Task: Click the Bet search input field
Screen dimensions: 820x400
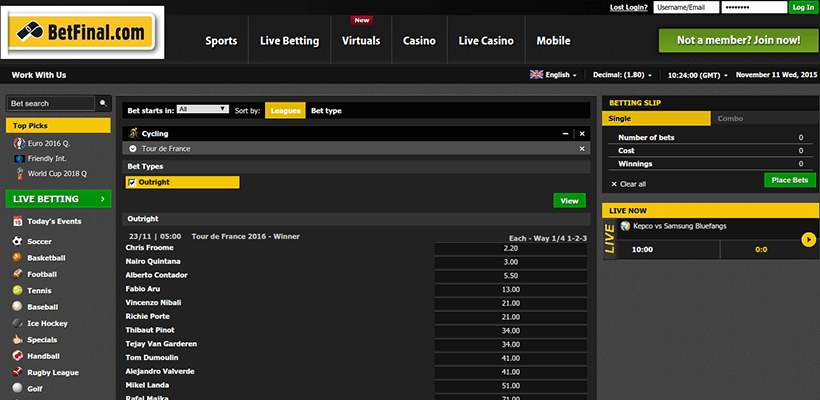Action: click(51, 104)
